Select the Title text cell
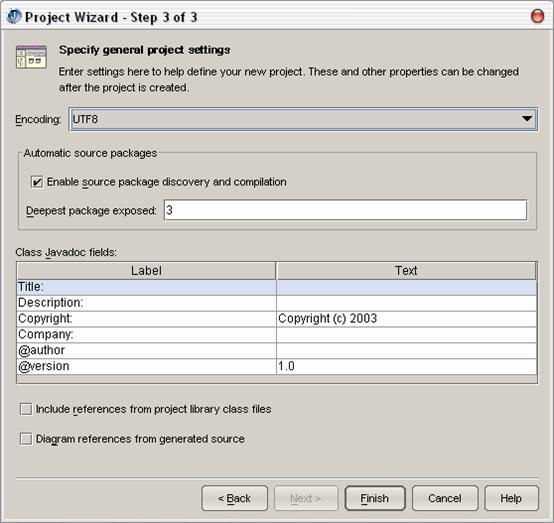This screenshot has width=554, height=523. pyautogui.click(x=406, y=287)
